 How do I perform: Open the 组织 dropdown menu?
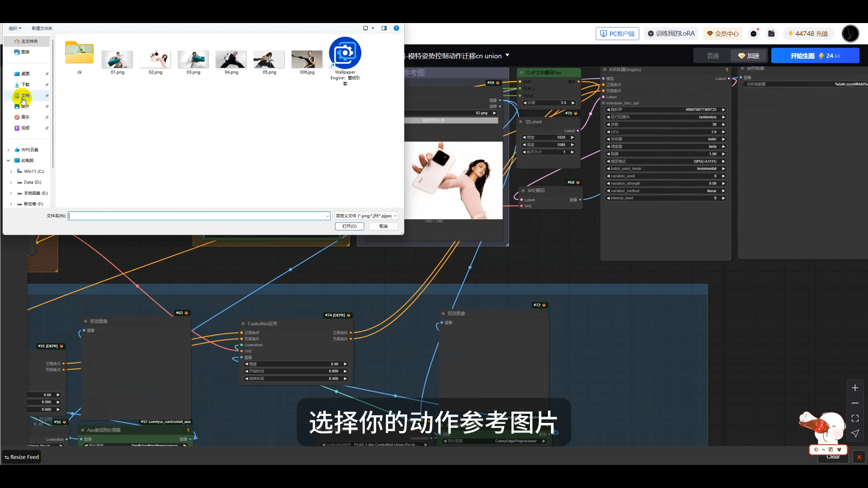(14, 28)
